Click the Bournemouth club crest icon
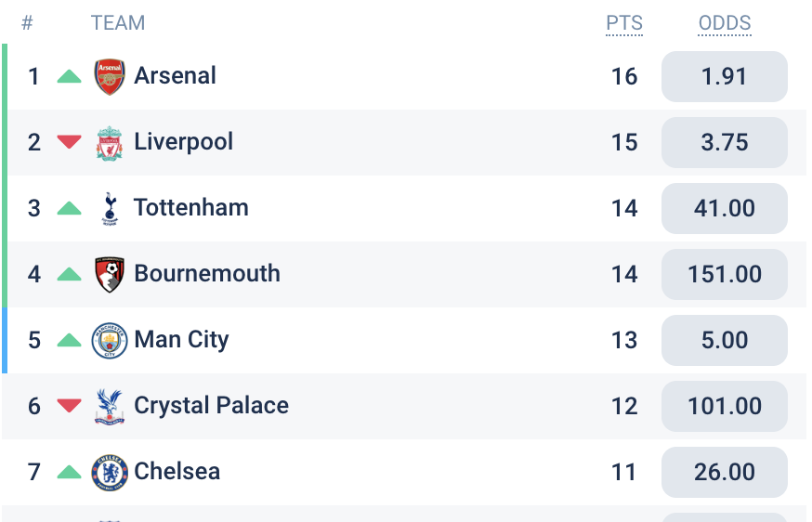The image size is (812, 522). [x=110, y=275]
